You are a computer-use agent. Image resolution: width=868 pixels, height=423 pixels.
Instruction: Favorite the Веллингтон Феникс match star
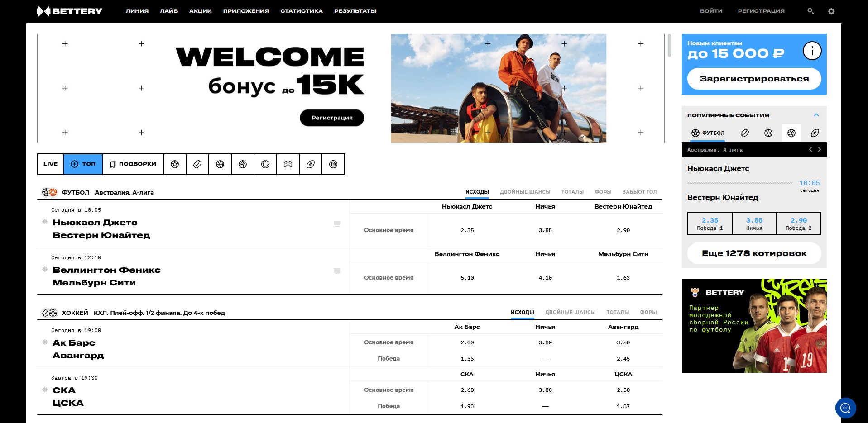pos(45,269)
